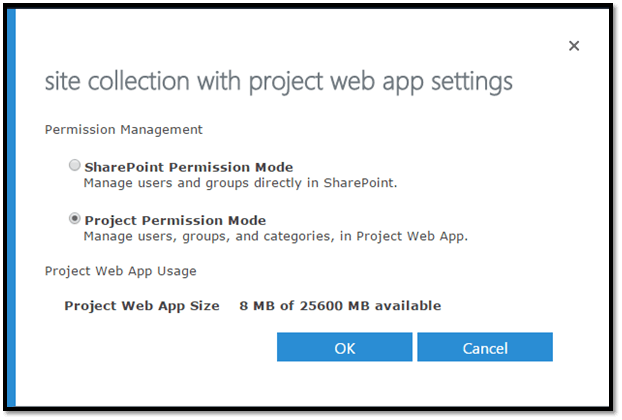Select the SharePoint Permission Mode radio button

(x=74, y=166)
